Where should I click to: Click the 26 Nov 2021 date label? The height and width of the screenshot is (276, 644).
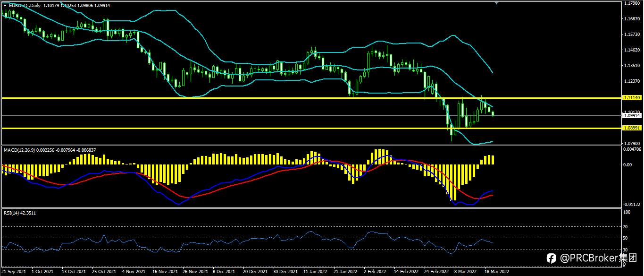point(195,272)
